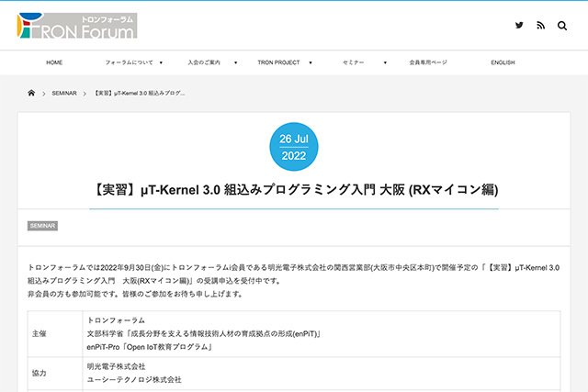This screenshot has height=392, width=588.
Task: Click the 26 Jul 2022 date badge
Action: [x=294, y=147]
